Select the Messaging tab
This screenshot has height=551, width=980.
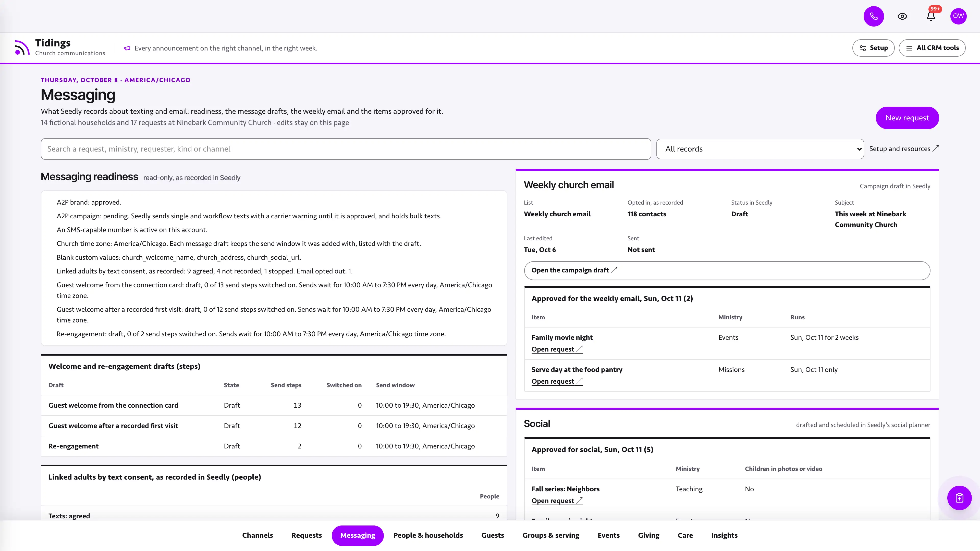point(357,535)
